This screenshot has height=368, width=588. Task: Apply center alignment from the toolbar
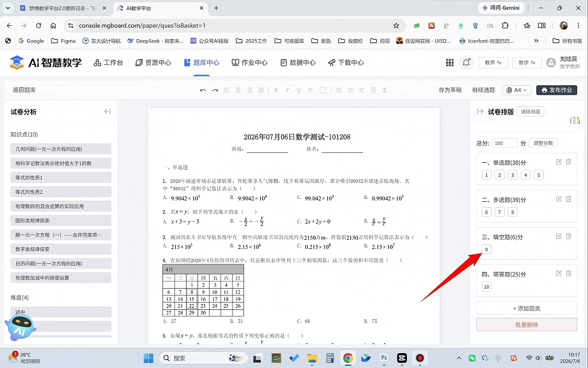238,90
